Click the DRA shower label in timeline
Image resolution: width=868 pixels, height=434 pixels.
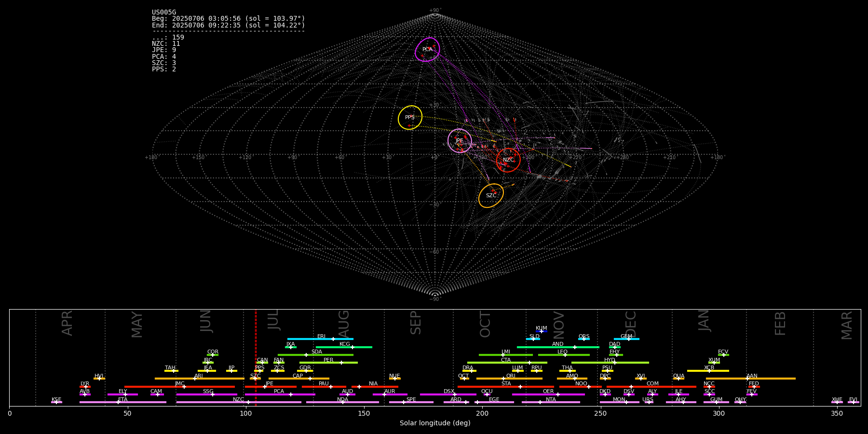[x=468, y=368]
